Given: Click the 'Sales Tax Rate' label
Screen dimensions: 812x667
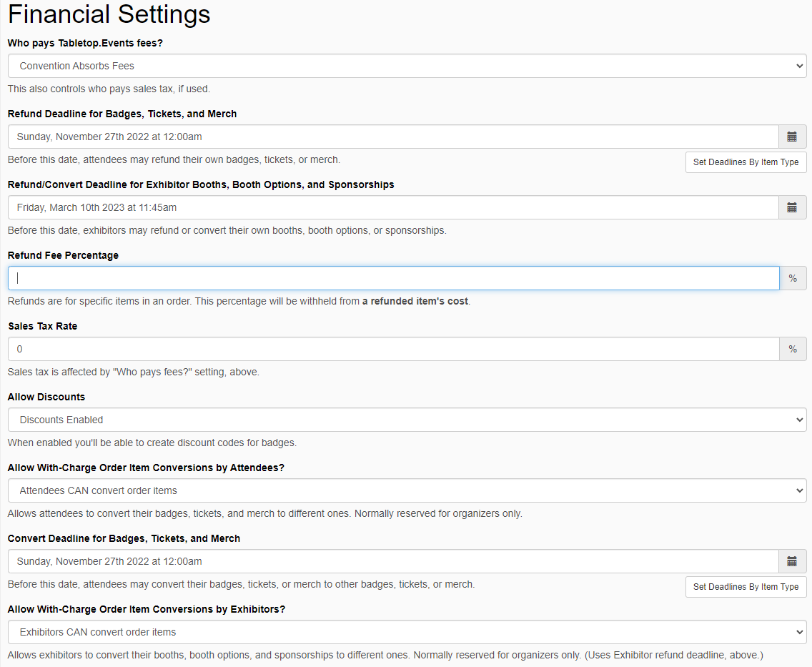Looking at the screenshot, I should 42,326.
